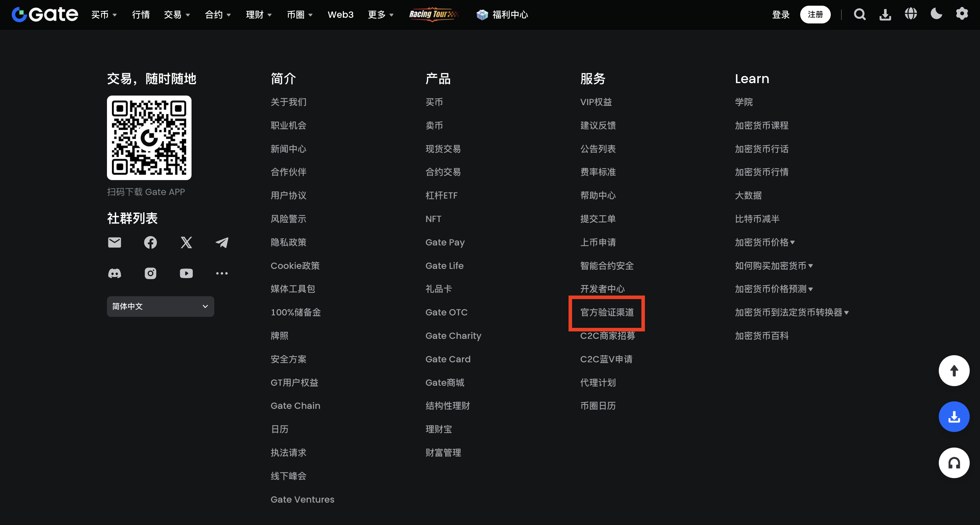Open the YouTube channel icon
Image resolution: width=980 pixels, height=525 pixels.
[x=186, y=273]
